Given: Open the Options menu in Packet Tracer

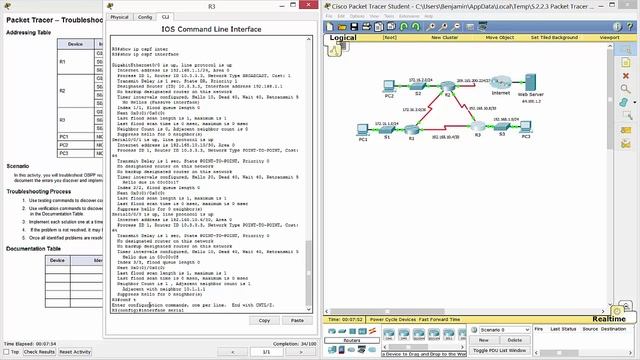Looking at the screenshot, I should (357, 16).
